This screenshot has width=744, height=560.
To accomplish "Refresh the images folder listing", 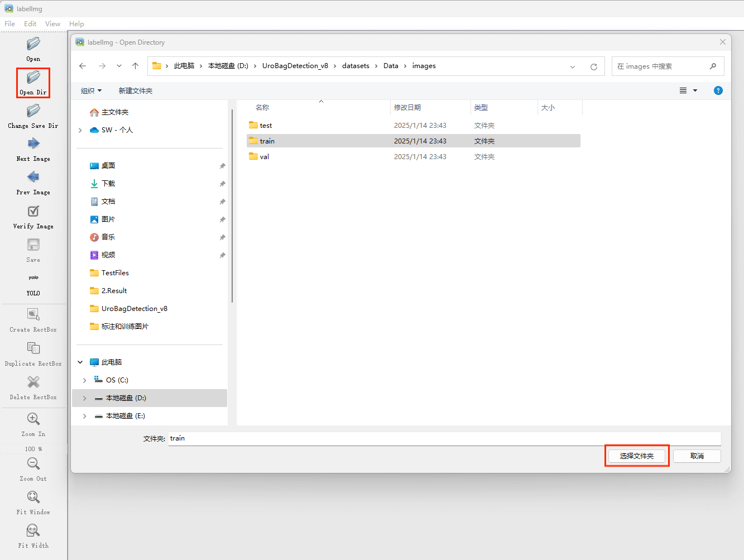I will 594,66.
